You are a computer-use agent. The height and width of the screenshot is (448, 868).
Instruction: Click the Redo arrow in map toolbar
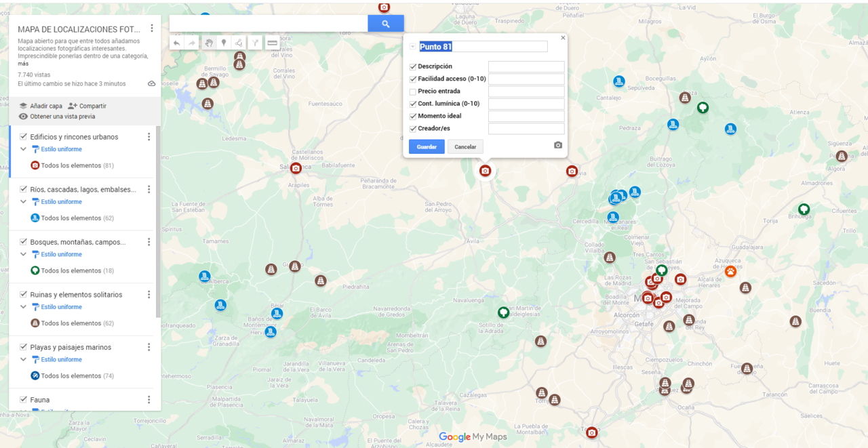point(192,43)
